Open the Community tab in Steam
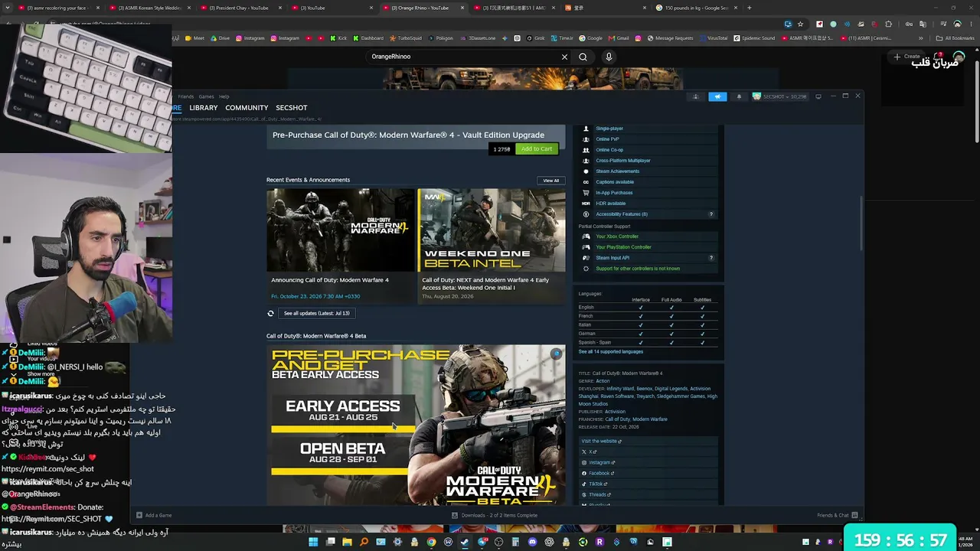The width and height of the screenshot is (980, 551). coord(247,108)
